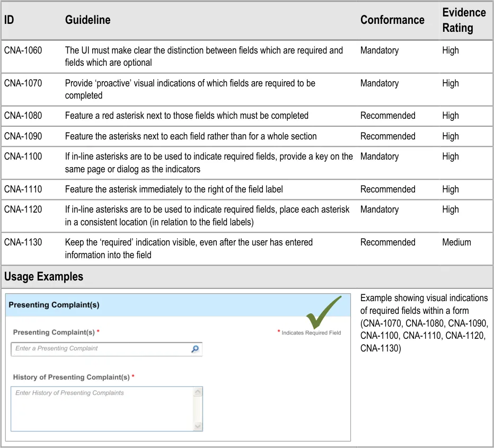Click red asterisk beside Presenting Complaint(s) label
494x448 pixels.
98,332
